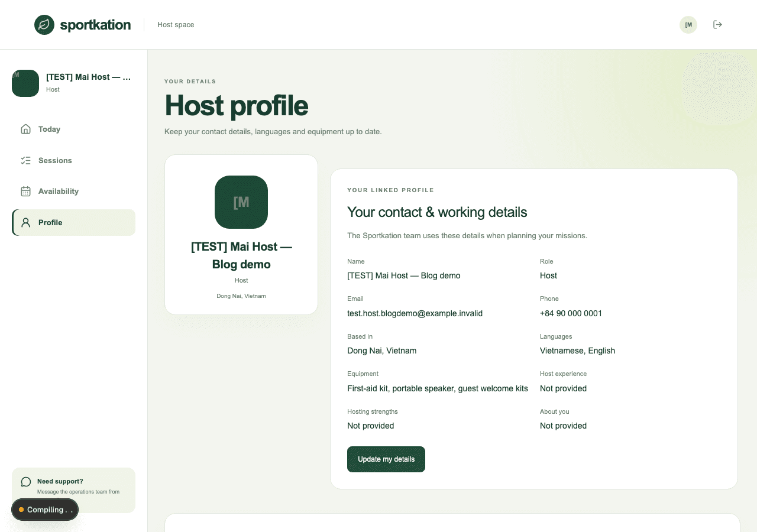Viewport: 757px width, 532px height.
Task: Click the Sportkation leaf logo icon
Action: coord(44,25)
